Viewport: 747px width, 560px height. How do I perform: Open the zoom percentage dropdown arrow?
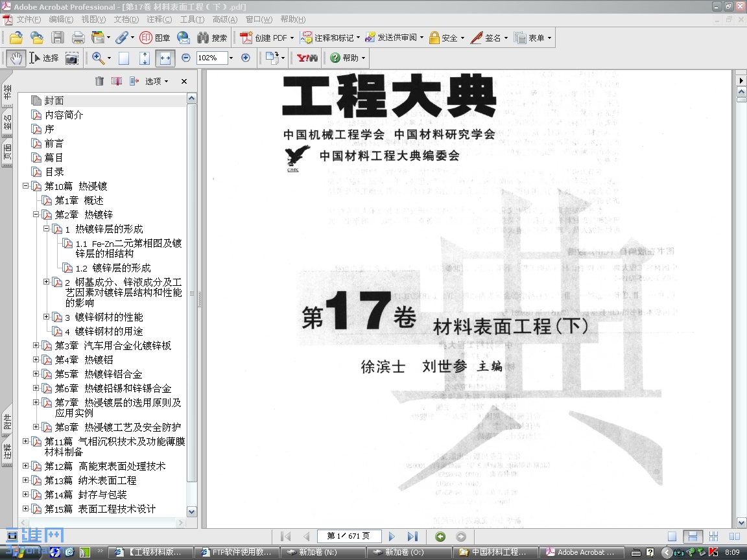(231, 58)
